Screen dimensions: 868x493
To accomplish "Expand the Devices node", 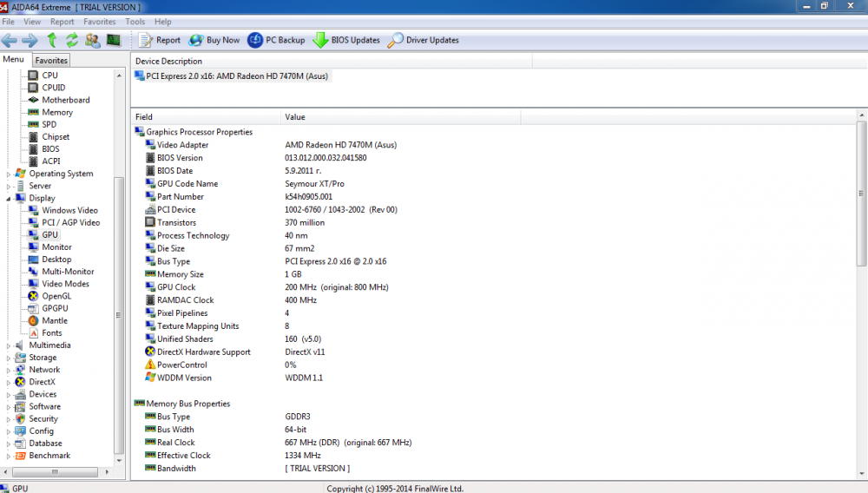I will point(9,395).
